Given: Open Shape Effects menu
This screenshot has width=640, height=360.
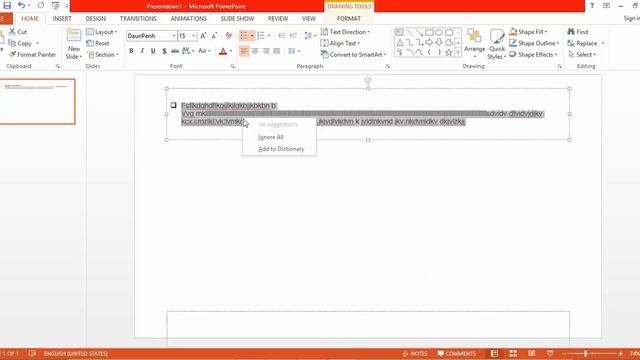Looking at the screenshot, I should point(533,54).
